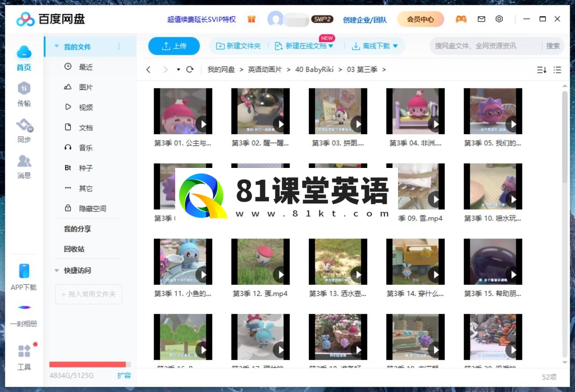The width and height of the screenshot is (575, 392).
Task: Click the user avatar icon
Action: [275, 19]
